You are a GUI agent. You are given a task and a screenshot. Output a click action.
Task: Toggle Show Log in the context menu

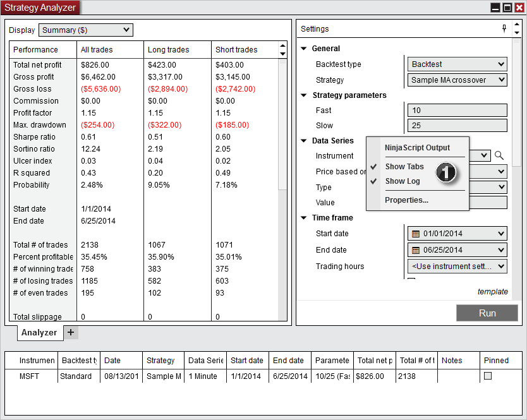[x=402, y=181]
